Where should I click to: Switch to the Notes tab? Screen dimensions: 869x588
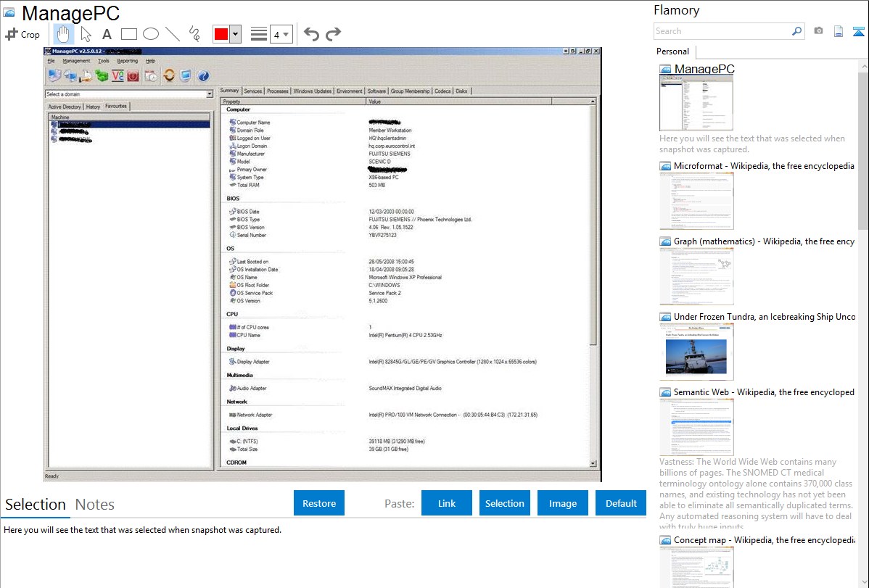pyautogui.click(x=95, y=505)
